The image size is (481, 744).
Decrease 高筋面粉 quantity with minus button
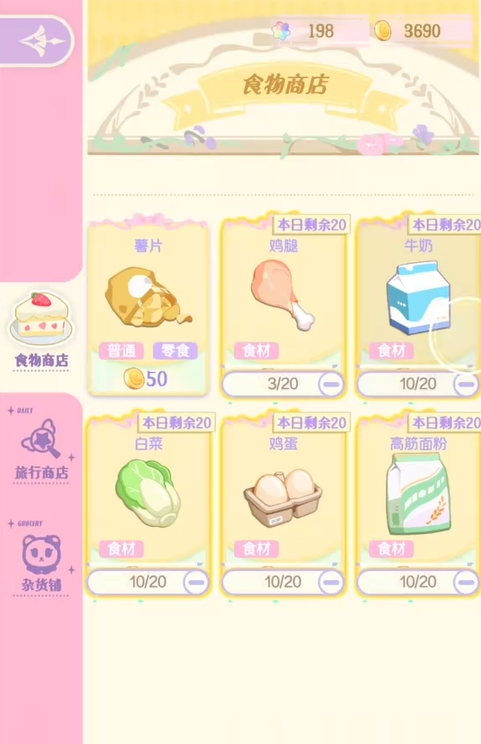pyautogui.click(x=466, y=582)
